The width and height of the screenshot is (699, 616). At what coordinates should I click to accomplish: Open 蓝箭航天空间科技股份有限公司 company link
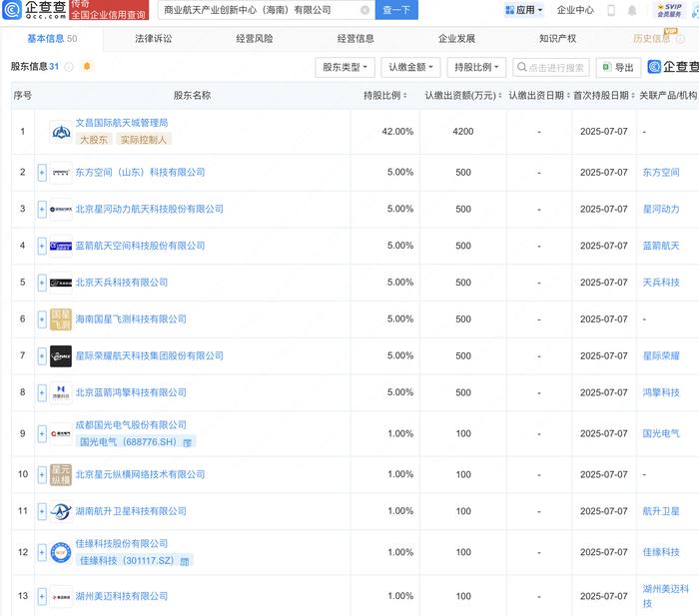coord(140,246)
